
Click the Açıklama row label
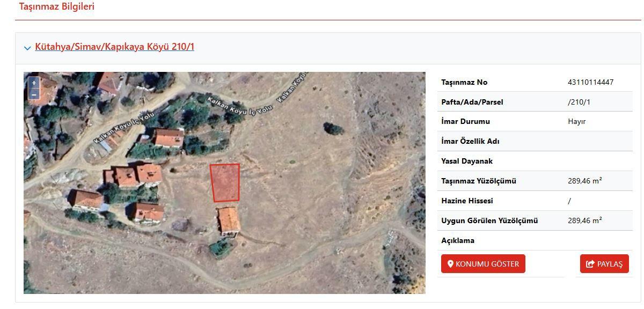click(458, 240)
